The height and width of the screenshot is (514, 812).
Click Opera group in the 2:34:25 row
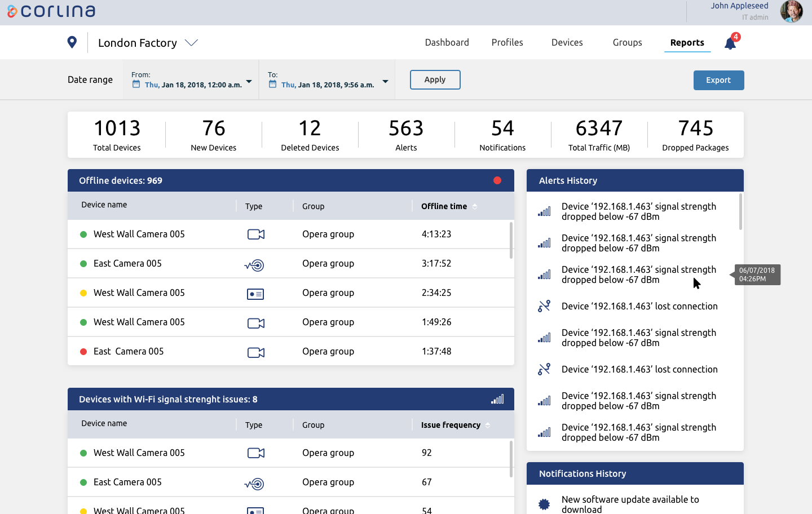328,293
